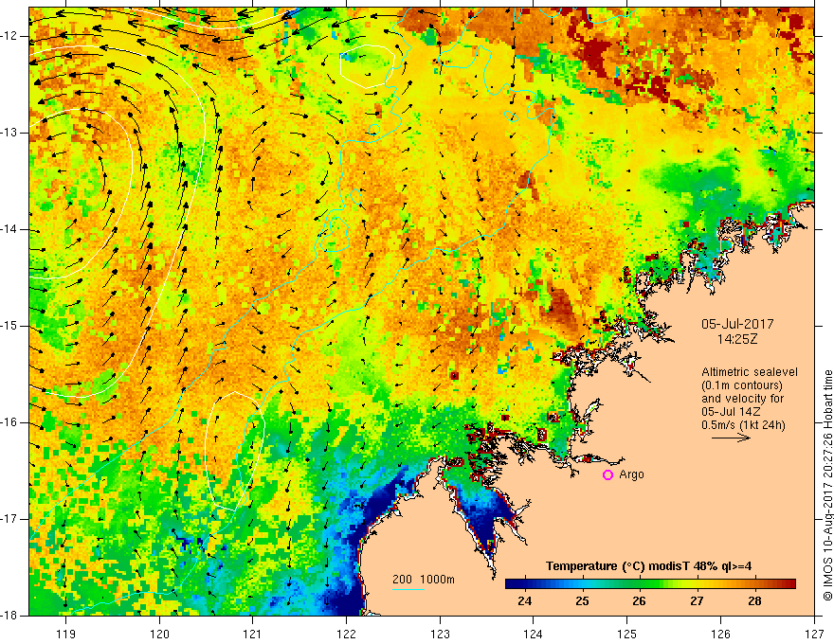Click the latitude label '-12'
Viewport: 834px width, 644px height.
click(9, 36)
